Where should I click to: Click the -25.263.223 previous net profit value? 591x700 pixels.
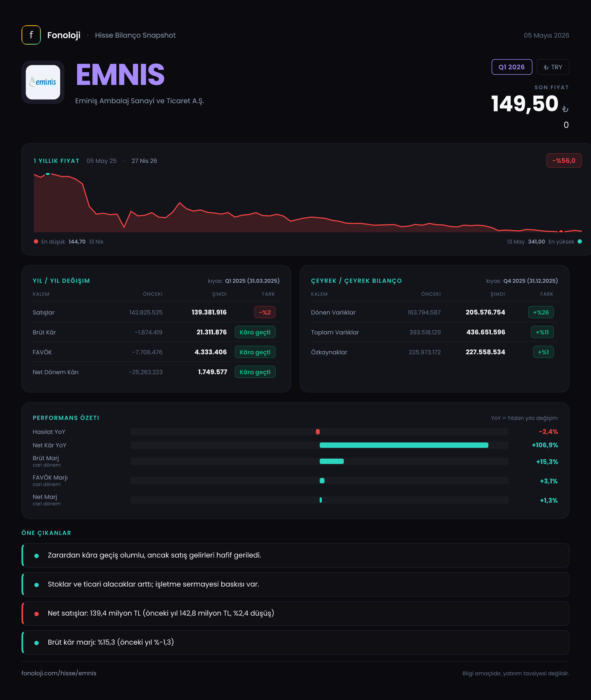146,372
